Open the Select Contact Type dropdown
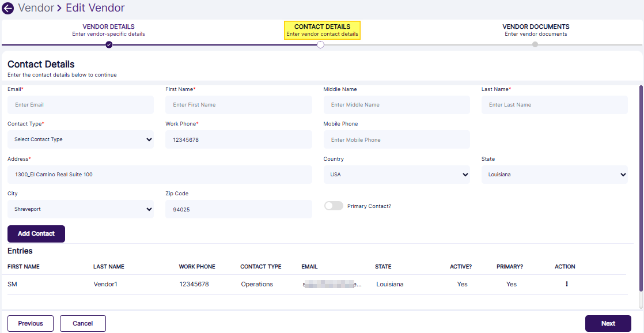 [81, 139]
